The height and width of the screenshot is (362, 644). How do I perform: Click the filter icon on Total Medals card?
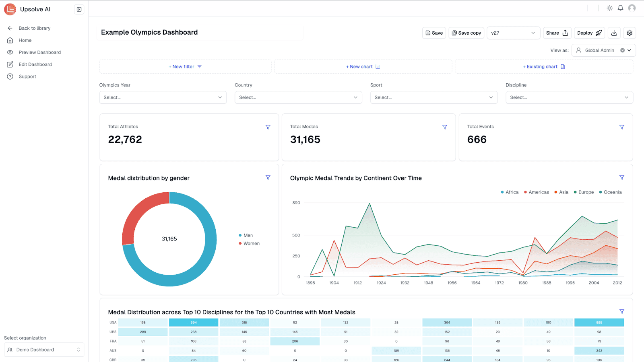coord(444,127)
